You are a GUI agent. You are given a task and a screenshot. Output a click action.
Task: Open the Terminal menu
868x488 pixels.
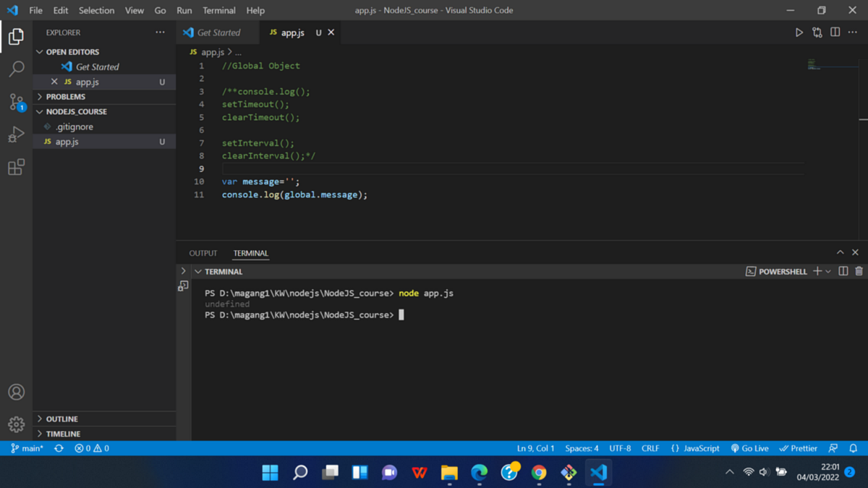[x=218, y=10]
